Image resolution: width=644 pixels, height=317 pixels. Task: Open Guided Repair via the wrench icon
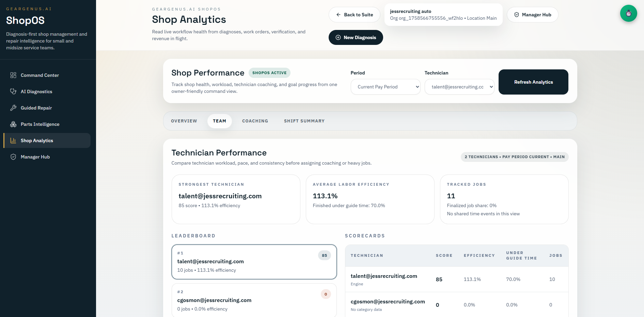click(x=13, y=108)
